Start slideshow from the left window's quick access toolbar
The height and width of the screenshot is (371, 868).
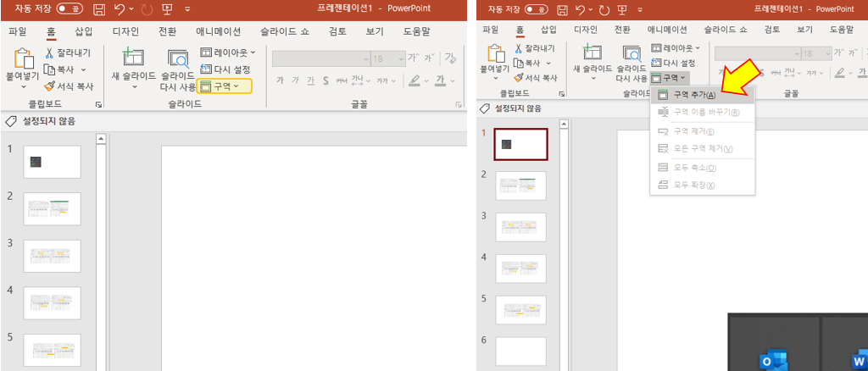click(167, 8)
